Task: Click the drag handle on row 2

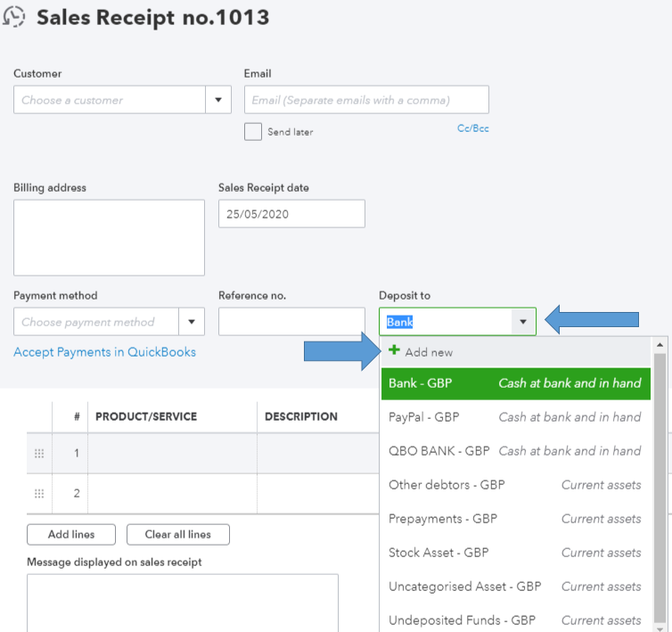Action: click(x=39, y=494)
